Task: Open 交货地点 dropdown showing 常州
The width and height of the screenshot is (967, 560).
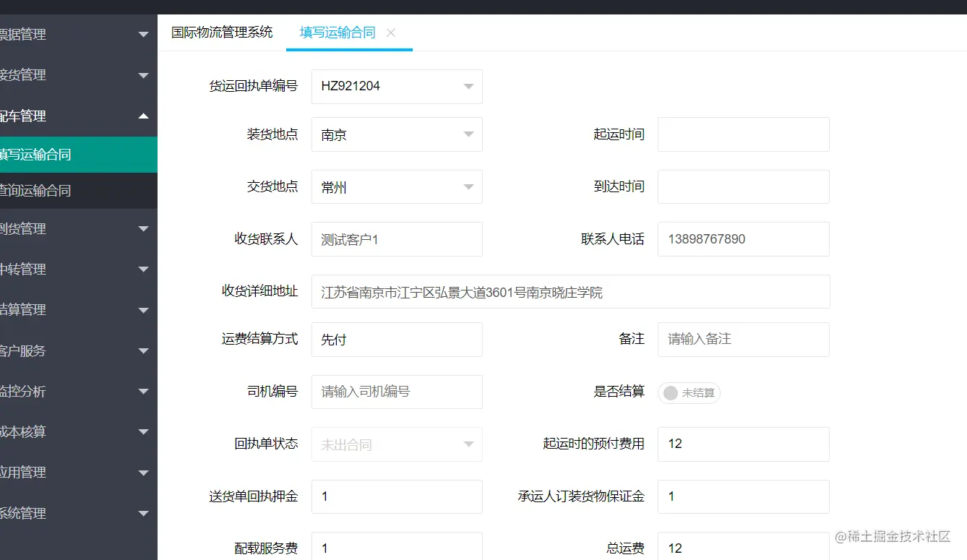Action: pos(397,187)
